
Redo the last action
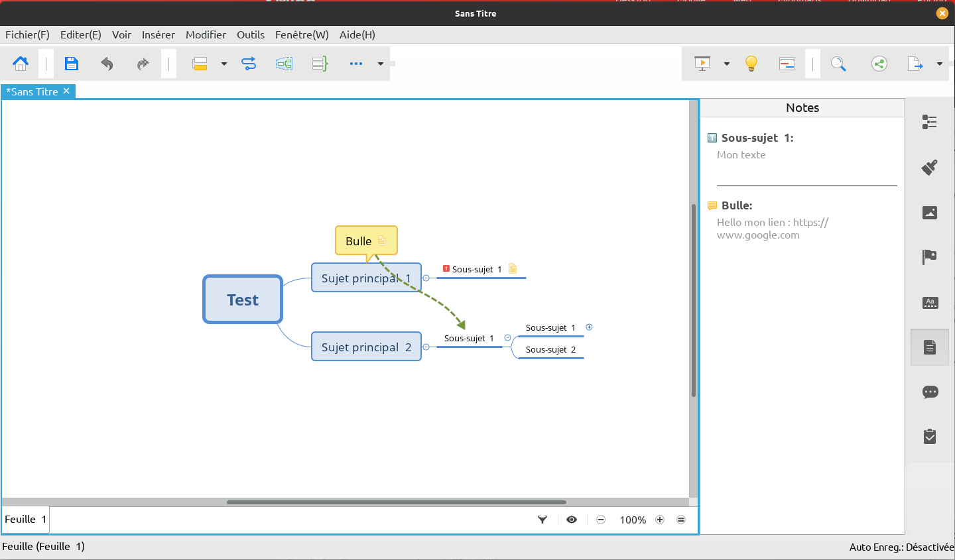point(143,64)
